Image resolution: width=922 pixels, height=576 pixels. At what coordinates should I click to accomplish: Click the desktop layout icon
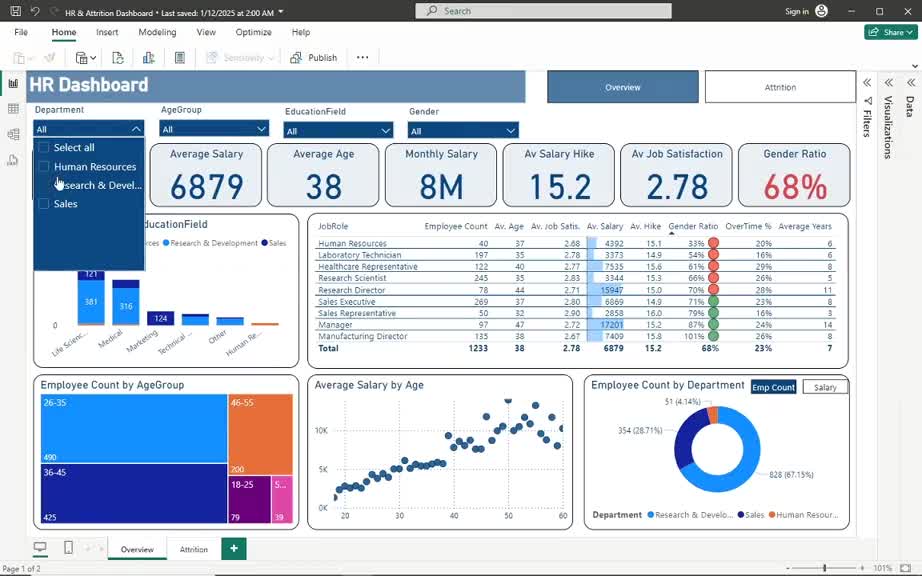tap(40, 548)
